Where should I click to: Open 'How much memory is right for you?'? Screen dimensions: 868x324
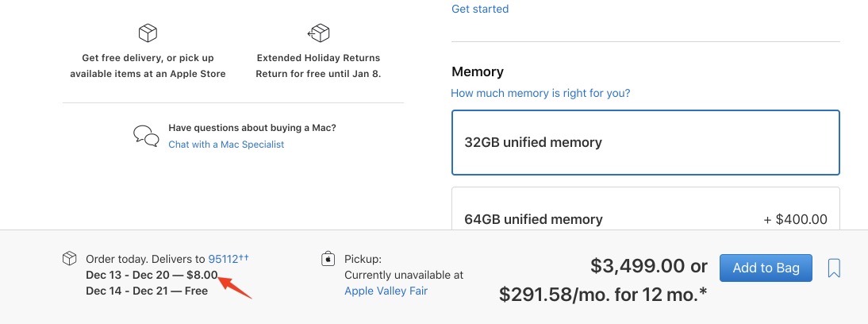pos(540,93)
